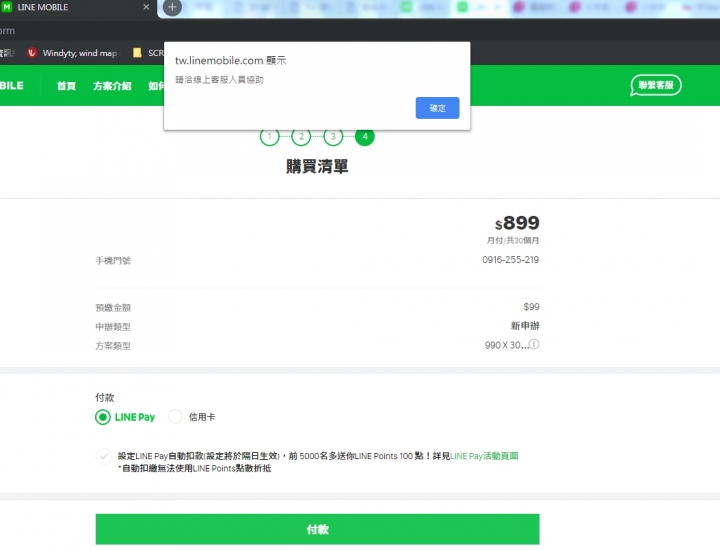Click the LINE MOBILE tab favicon
Viewport: 720px width, 550px height.
click(x=7, y=7)
